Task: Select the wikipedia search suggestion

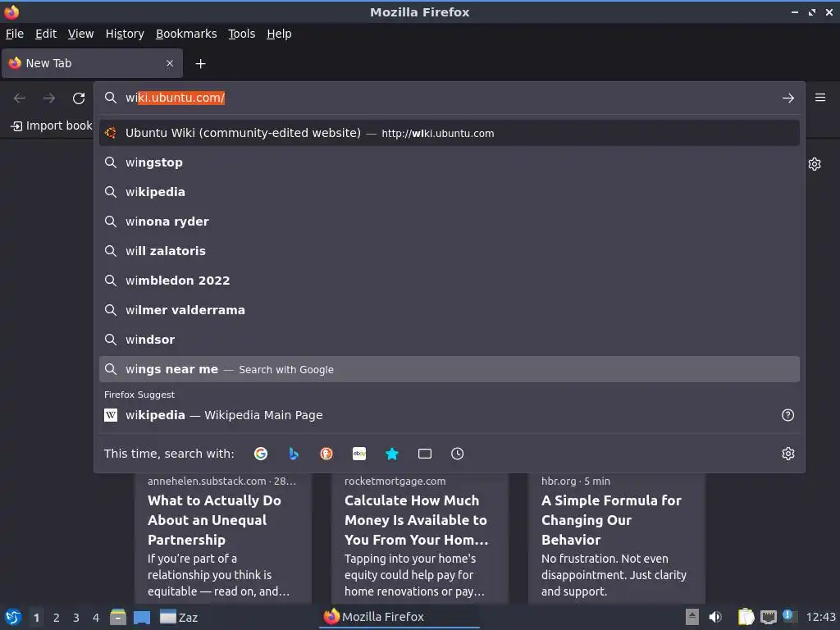Action: pyautogui.click(x=449, y=192)
